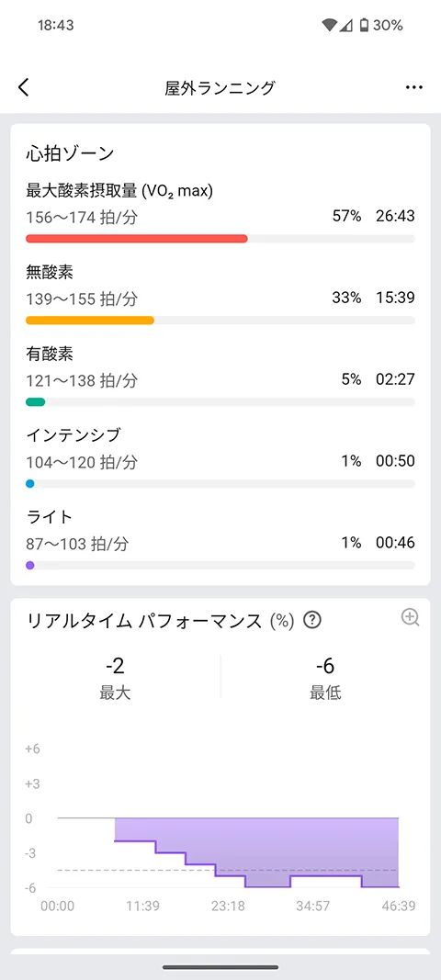Tap the green 有酸素 zone bar
This screenshot has height=980, width=441.
point(36,402)
